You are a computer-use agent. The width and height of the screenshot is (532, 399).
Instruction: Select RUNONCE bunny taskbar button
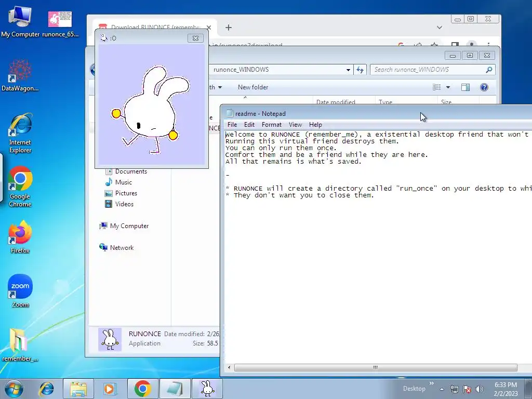click(207, 389)
